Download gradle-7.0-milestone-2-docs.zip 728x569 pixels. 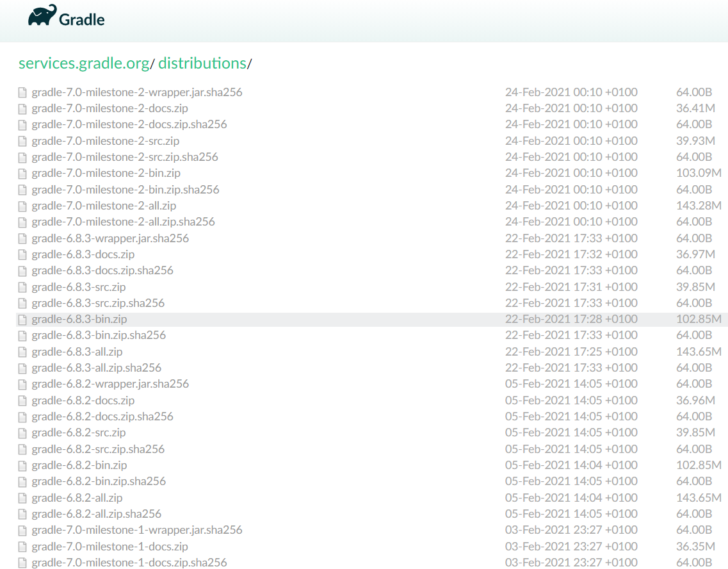pos(109,109)
